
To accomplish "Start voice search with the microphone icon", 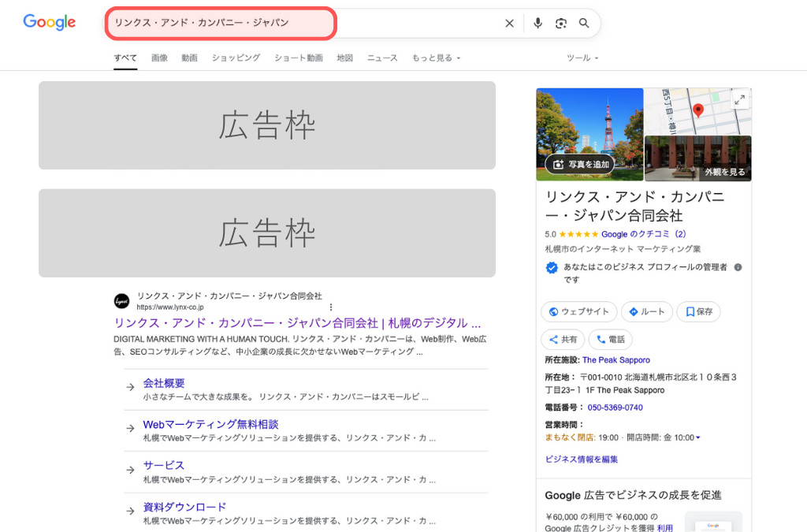I will (x=537, y=24).
